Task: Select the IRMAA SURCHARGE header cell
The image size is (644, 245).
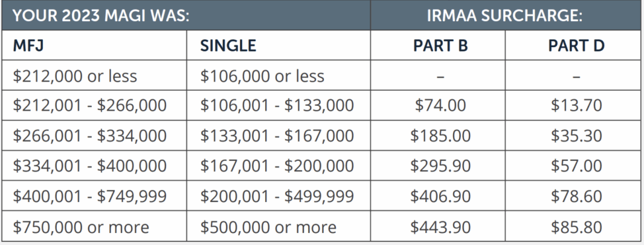Action: coord(504,16)
